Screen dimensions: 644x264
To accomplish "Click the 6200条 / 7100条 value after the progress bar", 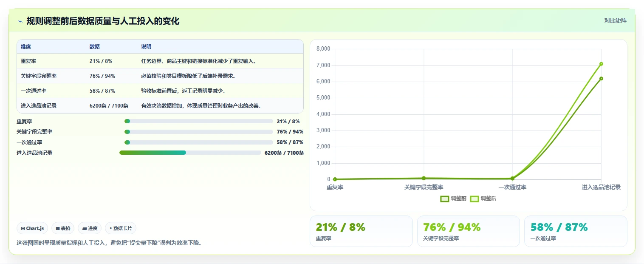I will (x=284, y=153).
